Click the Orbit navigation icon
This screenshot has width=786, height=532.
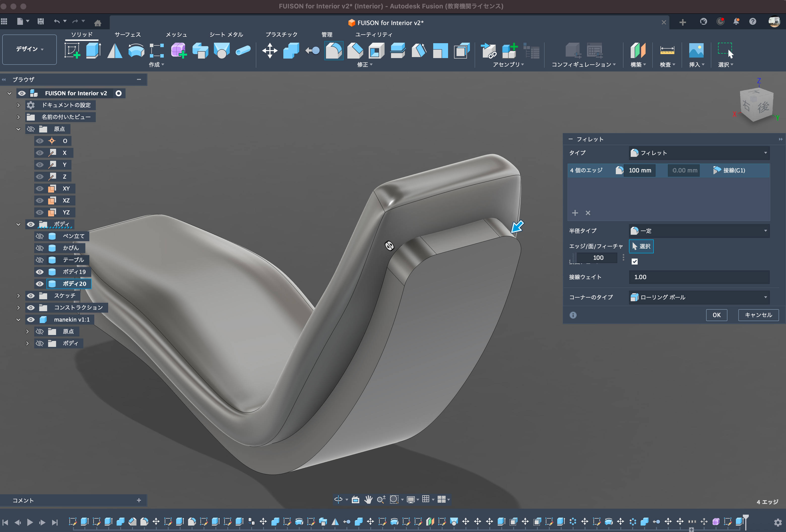(x=338, y=499)
